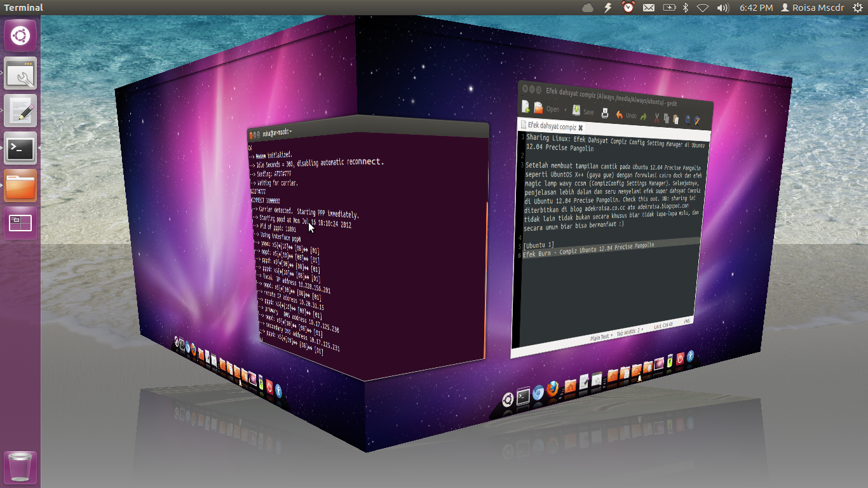Click the red power icon in right-face Cairo dock
This screenshot has width=868, height=488.
pyautogui.click(x=681, y=358)
